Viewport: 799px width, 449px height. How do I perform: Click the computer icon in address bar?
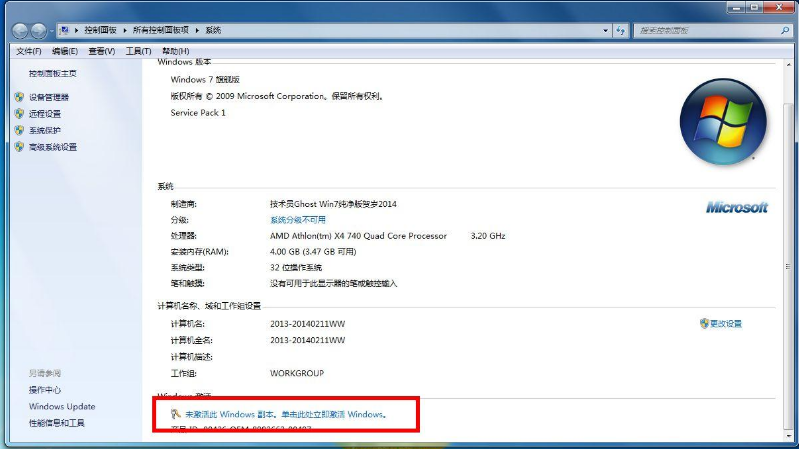[65, 31]
